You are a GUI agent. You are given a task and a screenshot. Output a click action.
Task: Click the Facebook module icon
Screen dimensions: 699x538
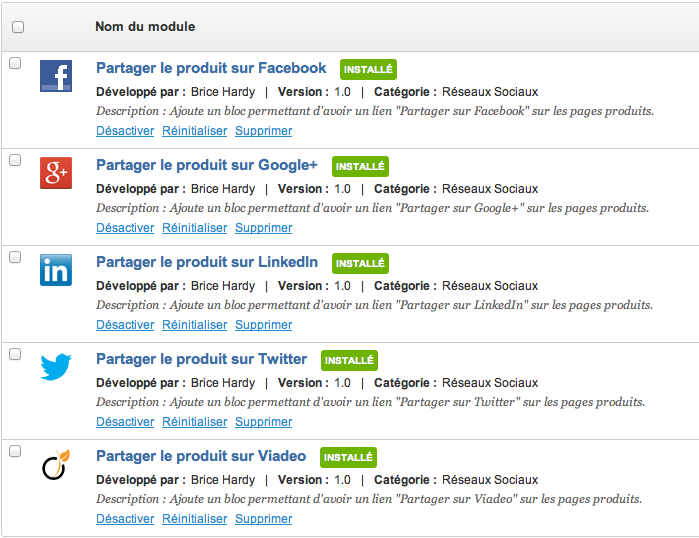coord(56,76)
